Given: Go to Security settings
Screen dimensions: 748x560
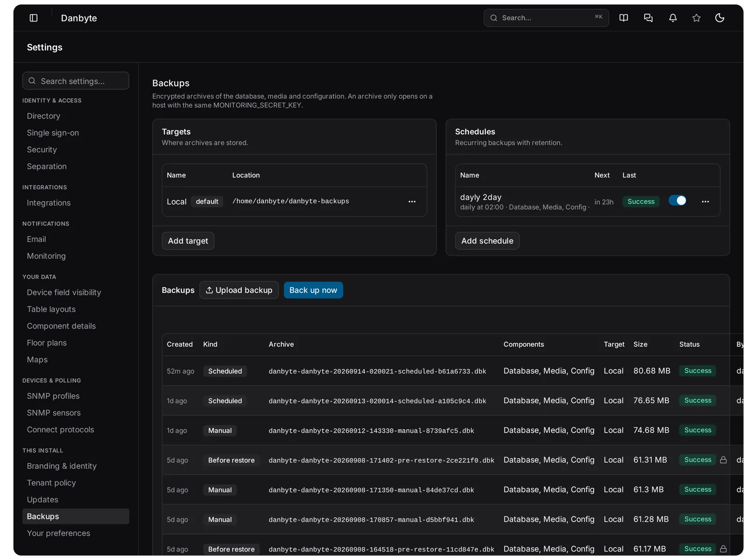Looking at the screenshot, I should coord(42,150).
